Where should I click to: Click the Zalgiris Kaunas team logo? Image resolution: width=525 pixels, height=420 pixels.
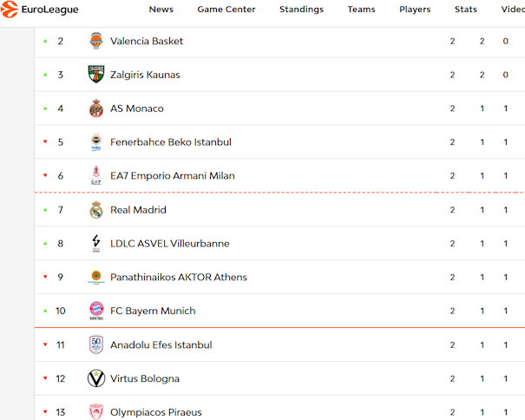pos(96,75)
